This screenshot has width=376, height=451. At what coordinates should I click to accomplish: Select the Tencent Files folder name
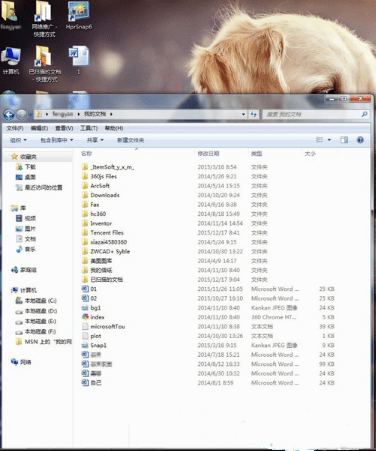[107, 233]
